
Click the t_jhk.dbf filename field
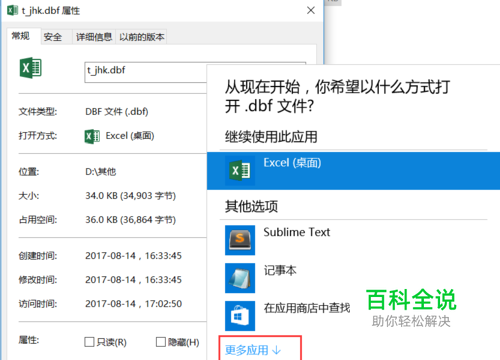pyautogui.click(x=146, y=72)
